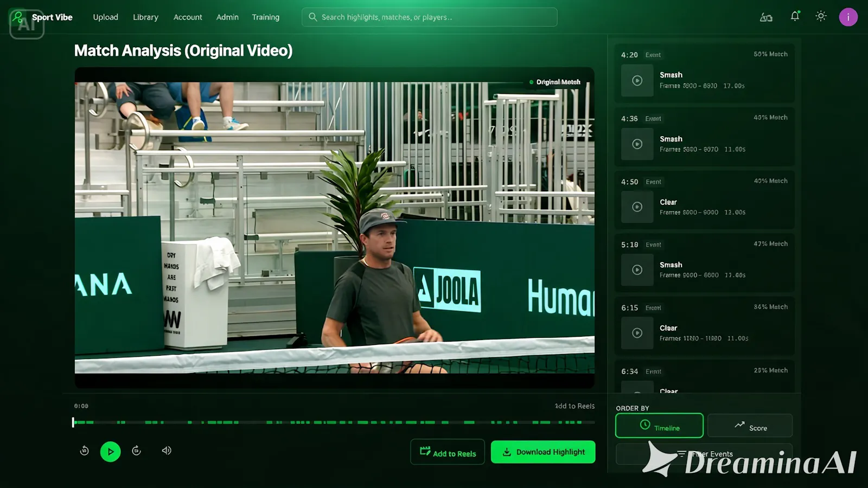868x488 pixels.
Task: Play the 6:15 Clear event clip
Action: pos(637,333)
